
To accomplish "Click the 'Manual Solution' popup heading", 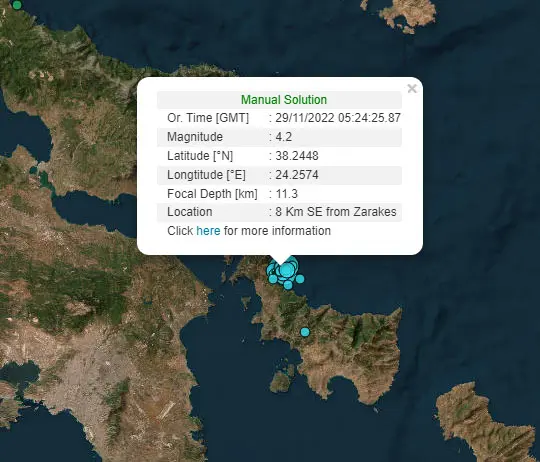I will point(284,99).
